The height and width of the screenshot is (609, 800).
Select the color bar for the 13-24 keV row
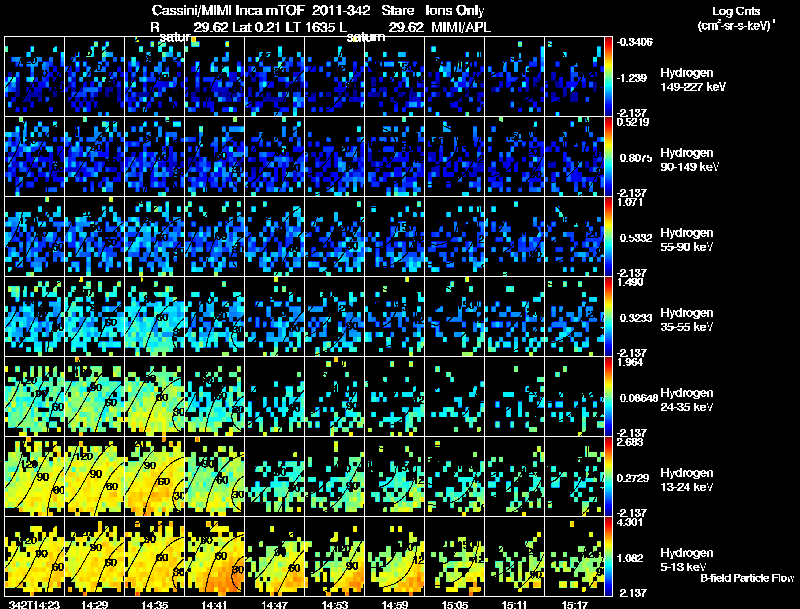tap(608, 477)
